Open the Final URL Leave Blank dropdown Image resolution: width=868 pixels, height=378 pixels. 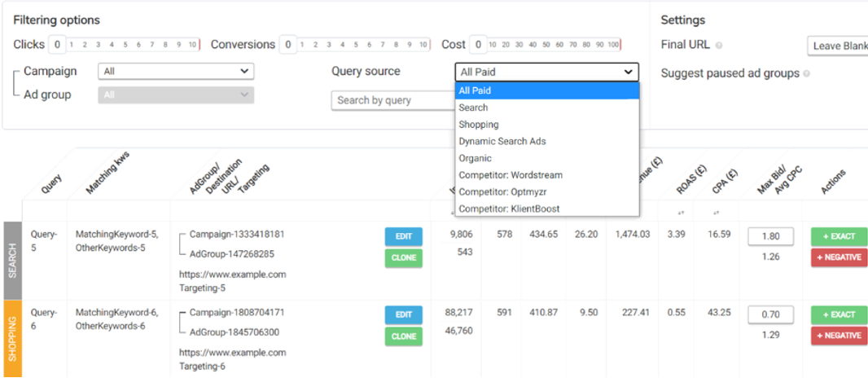coord(837,46)
